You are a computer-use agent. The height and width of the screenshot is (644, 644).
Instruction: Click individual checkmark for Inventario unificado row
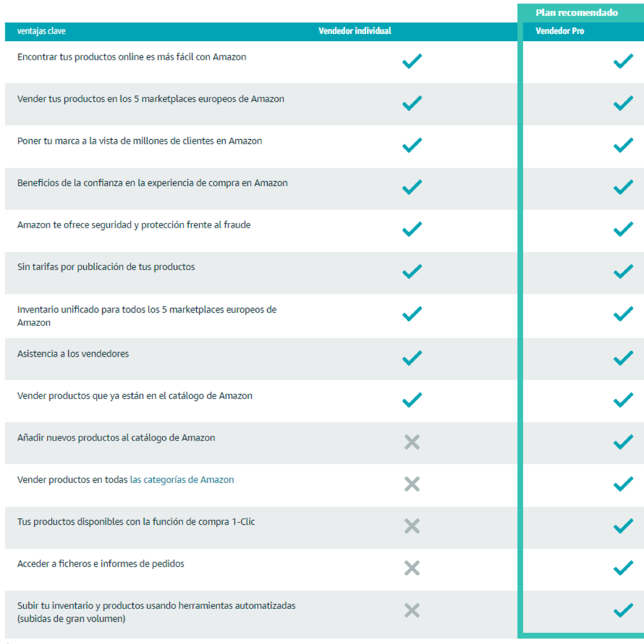click(412, 314)
